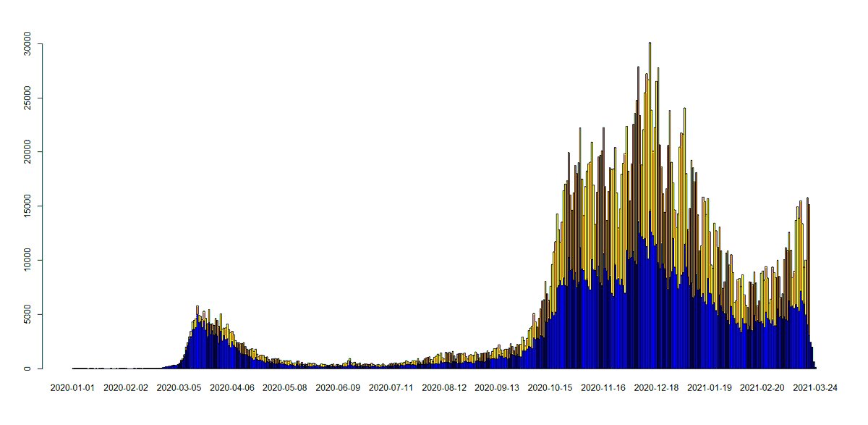The width and height of the screenshot is (868, 425).
Task: Click the 2020-04-06 date label
Action: pos(231,388)
